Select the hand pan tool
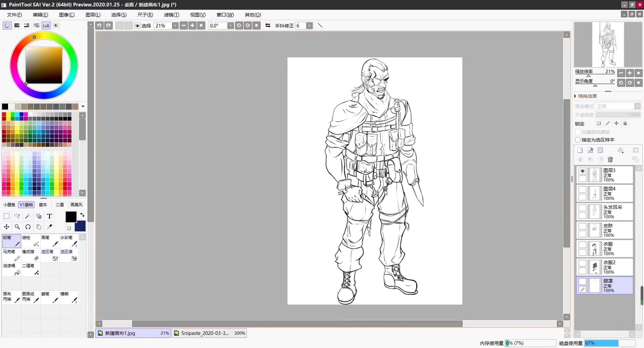Image resolution: width=644 pixels, height=348 pixels. point(39,227)
